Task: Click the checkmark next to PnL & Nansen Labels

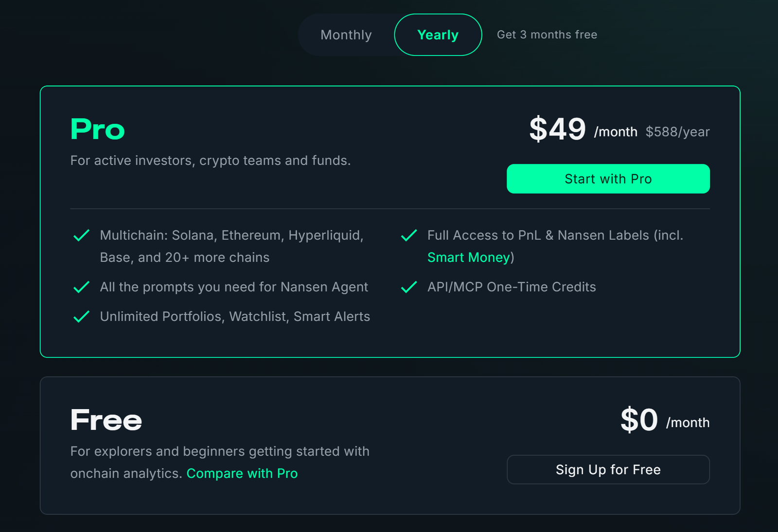Action: 409,235
